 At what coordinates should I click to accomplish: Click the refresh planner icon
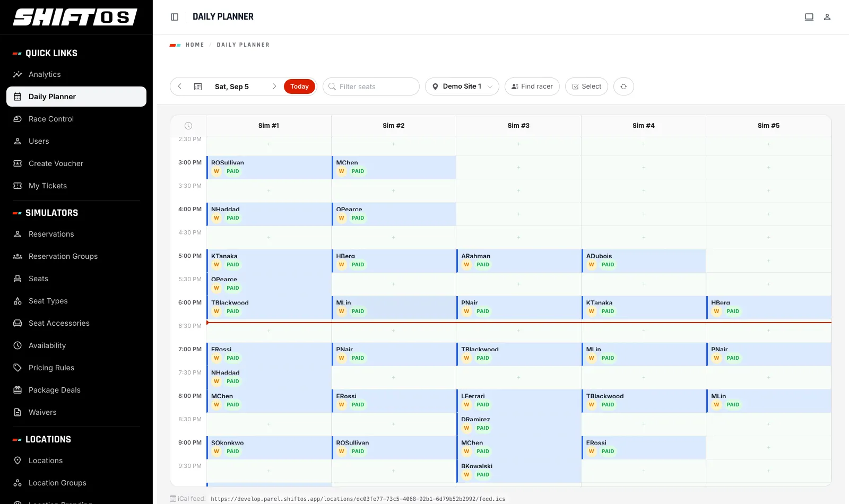623,86
